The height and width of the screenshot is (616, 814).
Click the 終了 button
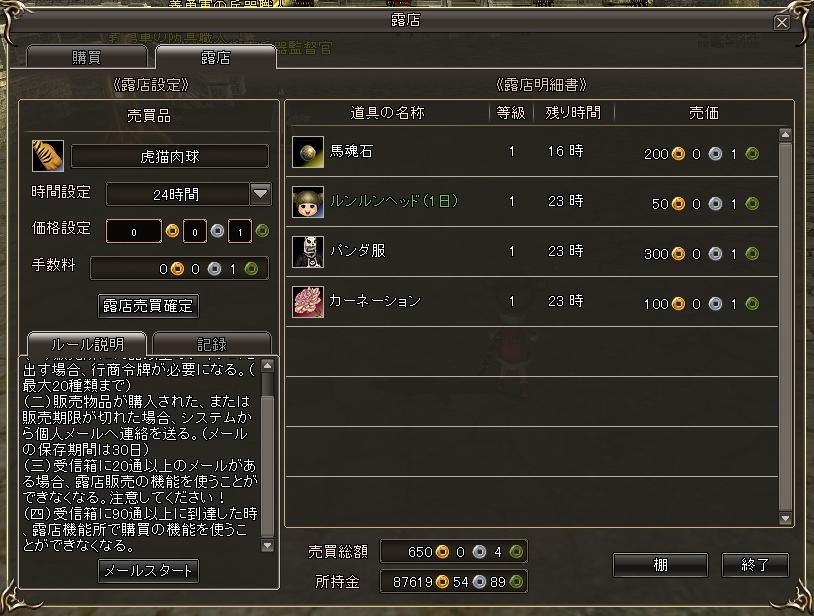click(755, 565)
